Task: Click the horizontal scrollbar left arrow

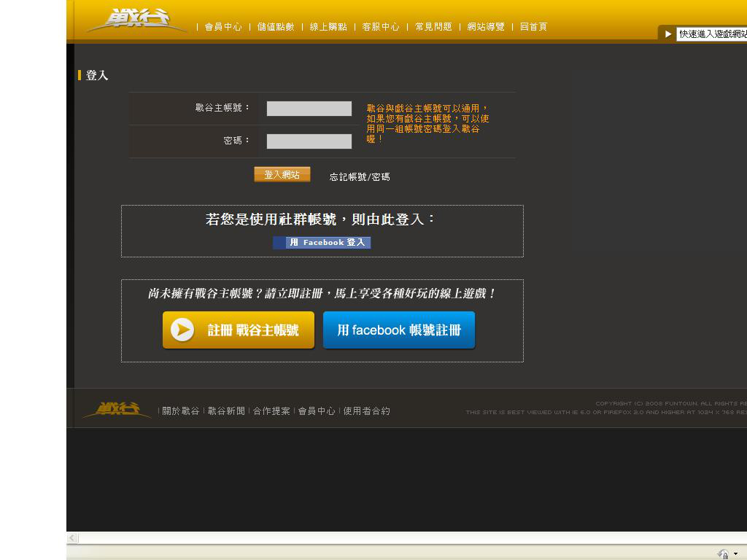Action: 72,538
